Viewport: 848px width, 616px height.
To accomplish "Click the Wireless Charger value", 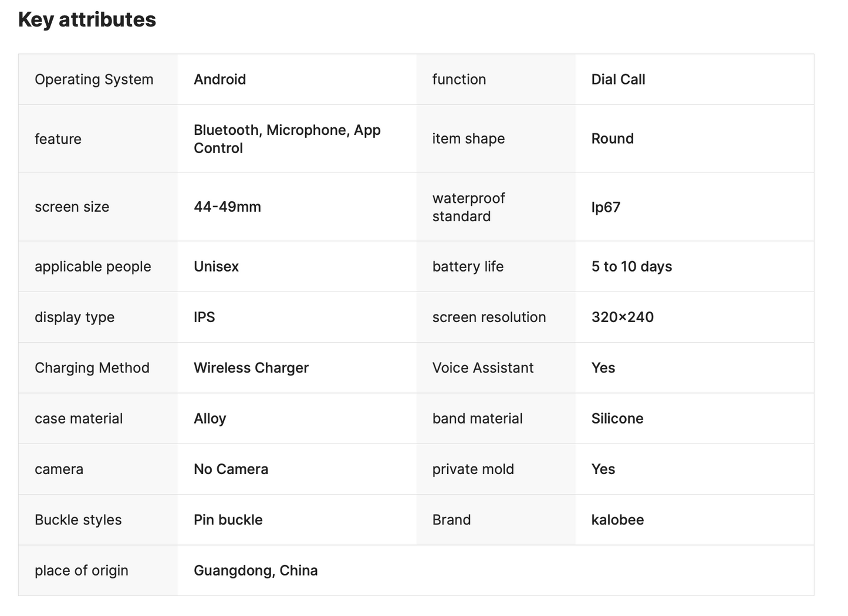I will tap(251, 368).
